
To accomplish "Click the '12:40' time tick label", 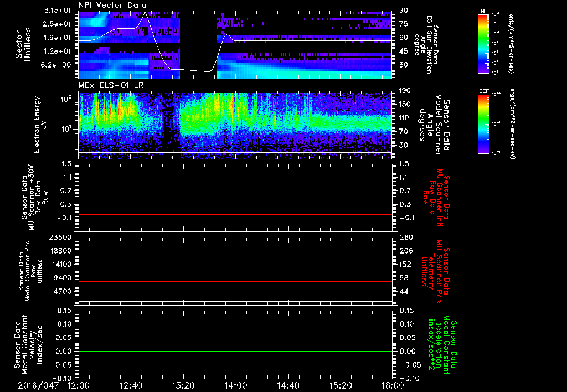I will 131,385.
